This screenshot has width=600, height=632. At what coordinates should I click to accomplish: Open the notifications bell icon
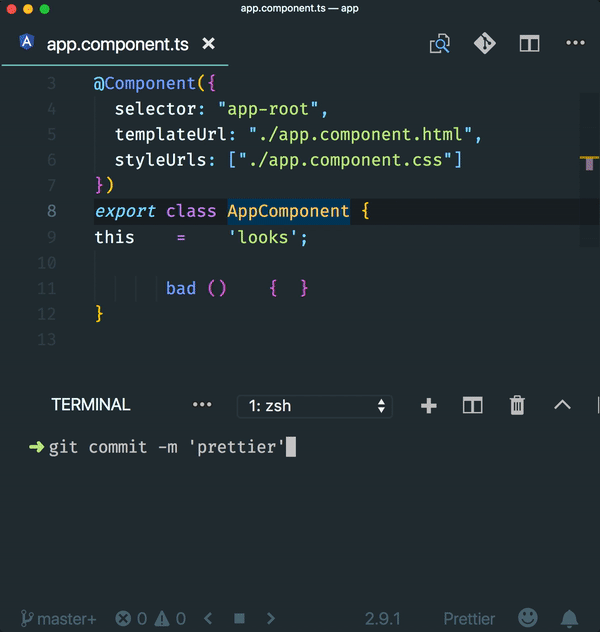[569, 618]
